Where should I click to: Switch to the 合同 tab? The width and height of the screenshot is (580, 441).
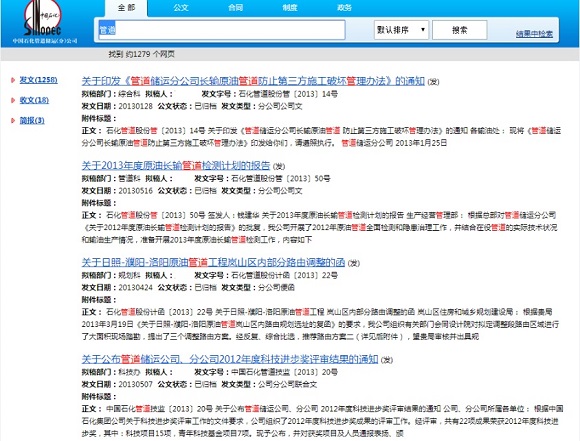[x=236, y=8]
